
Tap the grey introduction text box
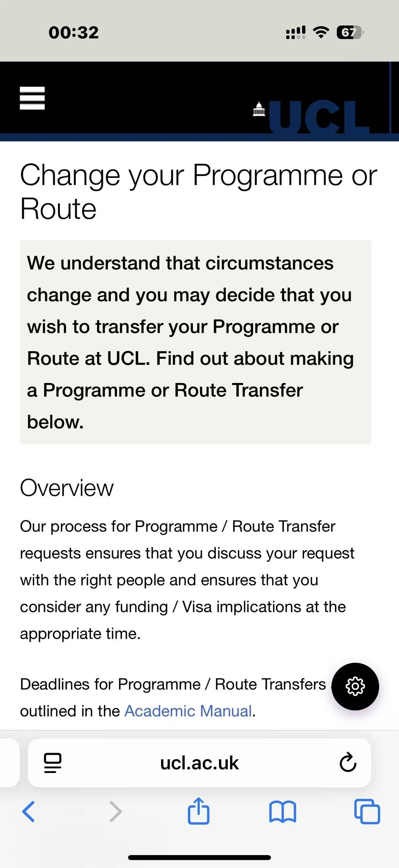(x=195, y=342)
